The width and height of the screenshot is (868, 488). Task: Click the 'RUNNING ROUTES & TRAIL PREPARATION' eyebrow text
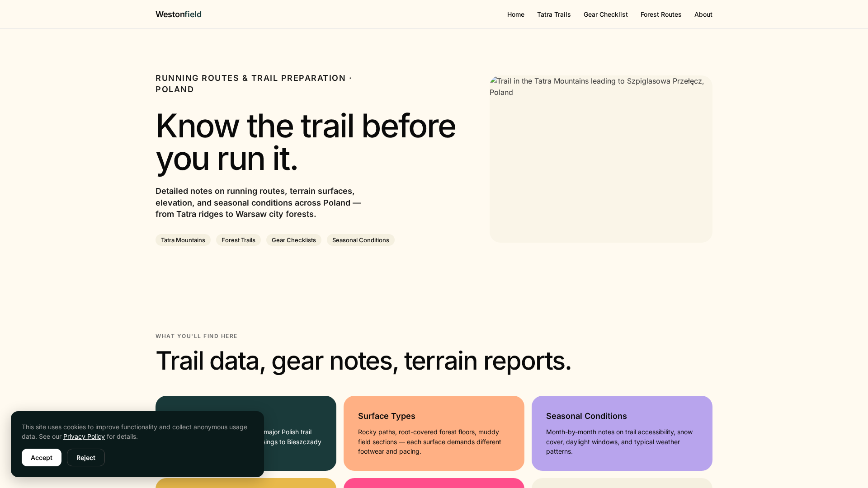(x=254, y=84)
